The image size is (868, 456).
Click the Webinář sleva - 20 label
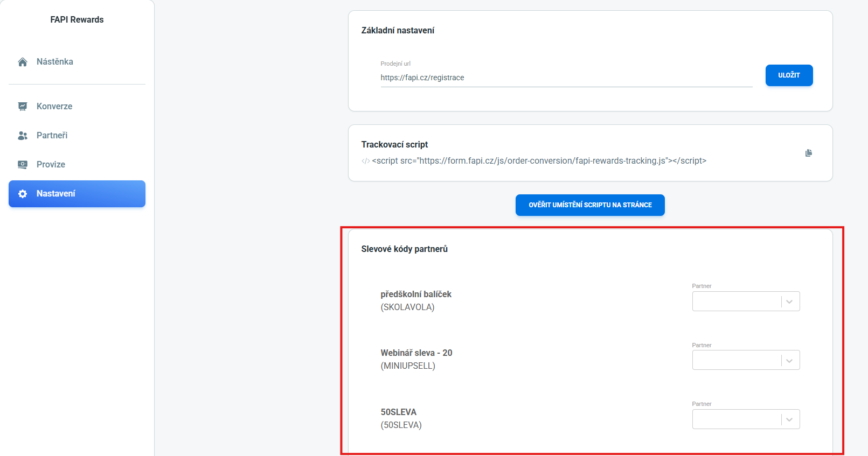click(416, 353)
